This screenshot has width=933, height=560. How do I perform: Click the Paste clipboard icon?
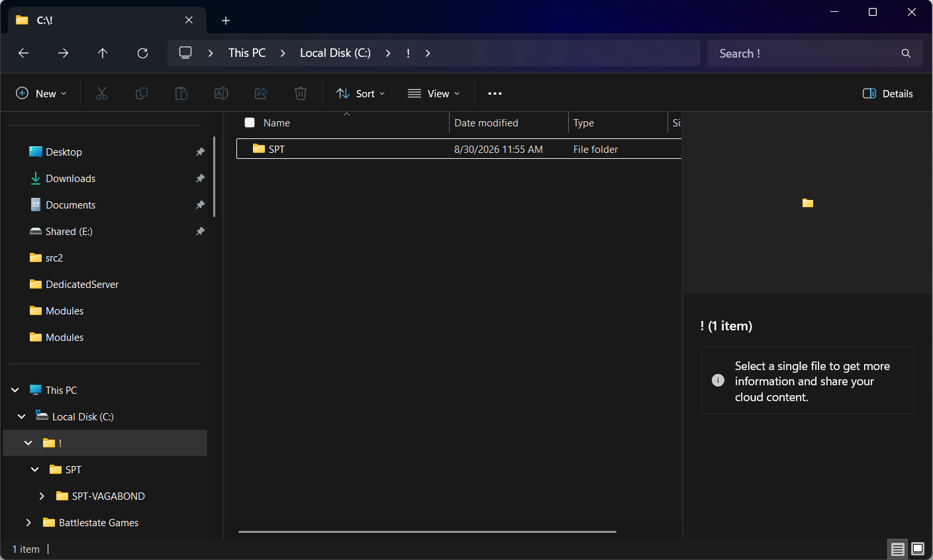click(181, 93)
